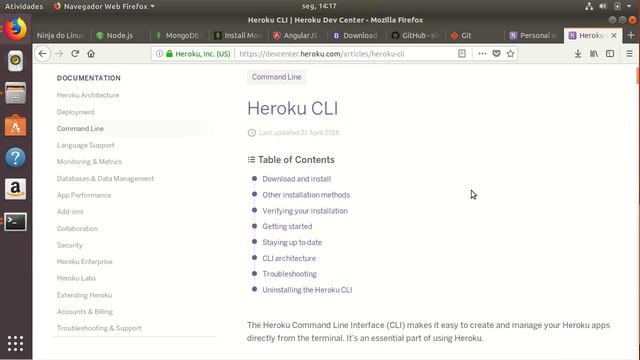
Task: Show sidebars button in toolbar
Action: (x=610, y=53)
